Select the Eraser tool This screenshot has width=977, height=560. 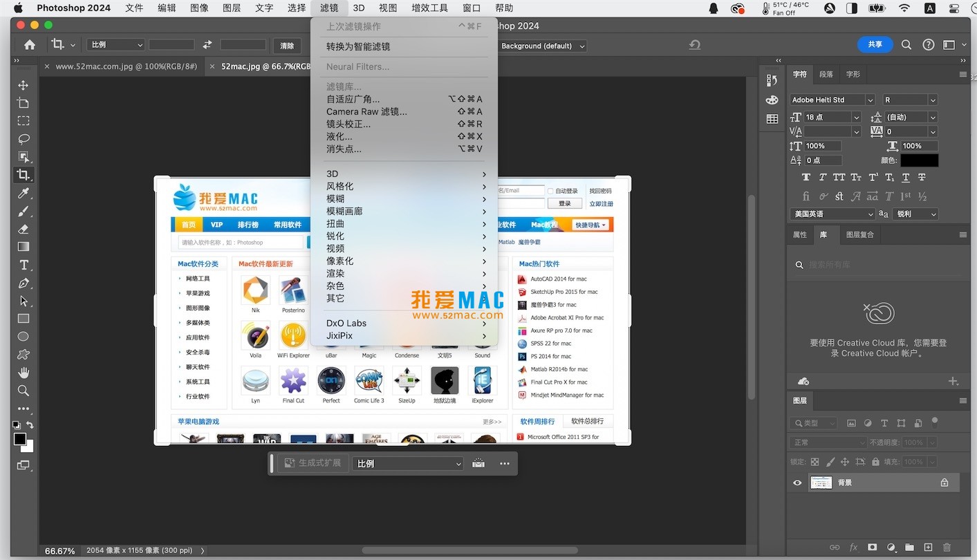point(23,229)
